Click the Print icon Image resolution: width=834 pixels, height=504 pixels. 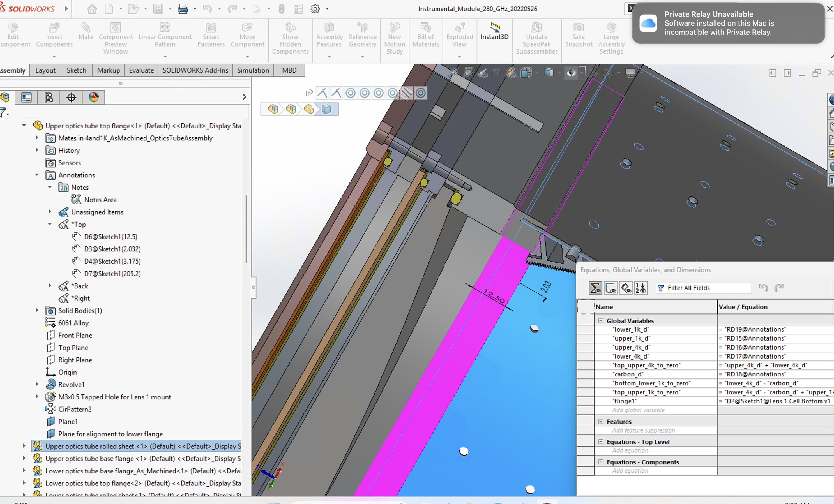tap(183, 9)
